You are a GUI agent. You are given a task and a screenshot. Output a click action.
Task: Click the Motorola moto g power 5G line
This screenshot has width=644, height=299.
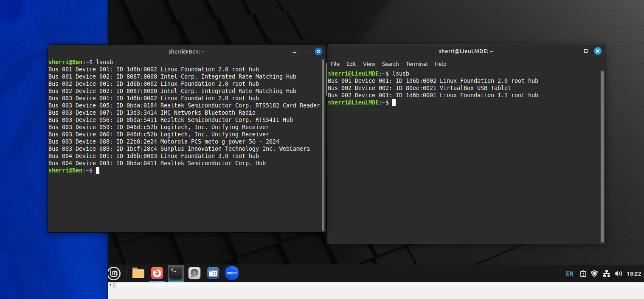pos(164,141)
